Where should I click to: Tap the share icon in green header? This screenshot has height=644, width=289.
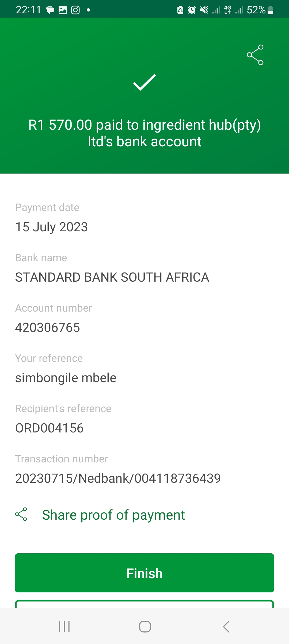coord(255,55)
